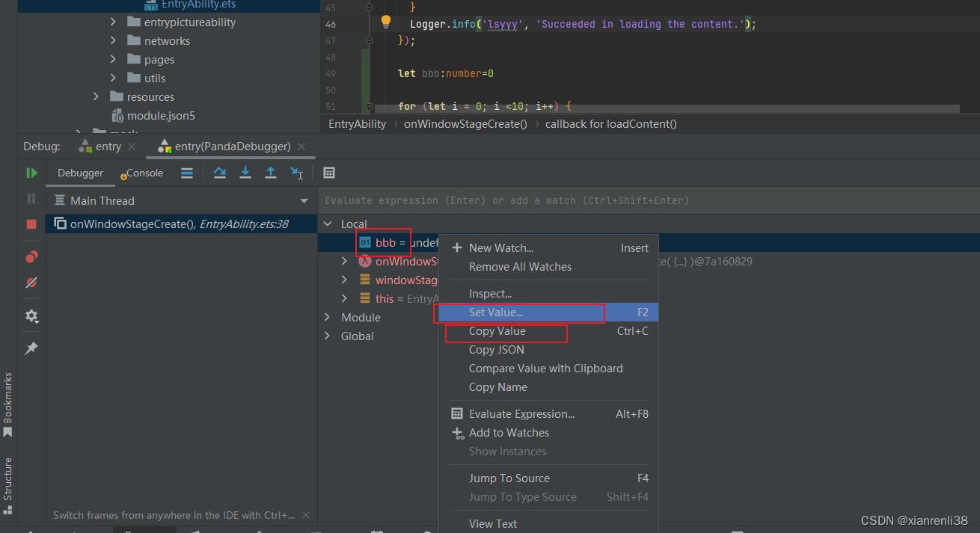The image size is (980, 533).
Task: Expand the pages folder
Action: 113,59
